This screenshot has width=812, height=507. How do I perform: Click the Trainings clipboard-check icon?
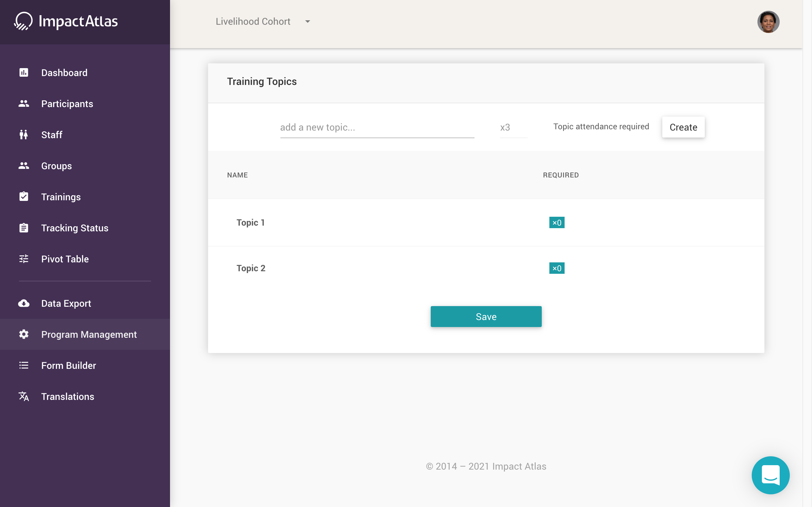click(x=23, y=197)
